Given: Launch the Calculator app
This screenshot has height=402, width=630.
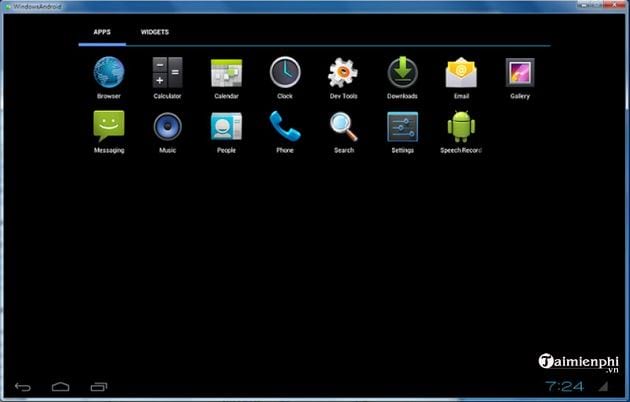Looking at the screenshot, I should (167, 73).
